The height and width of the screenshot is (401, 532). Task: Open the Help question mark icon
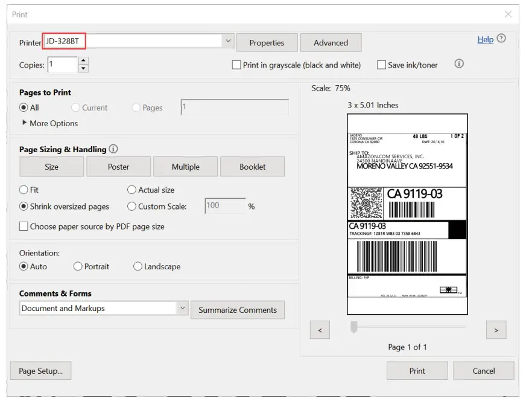[x=501, y=39]
